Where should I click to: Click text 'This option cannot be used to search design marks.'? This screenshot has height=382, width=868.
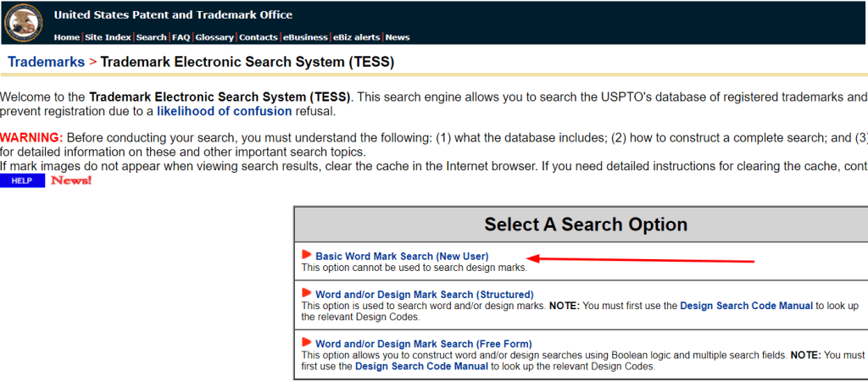(x=415, y=269)
